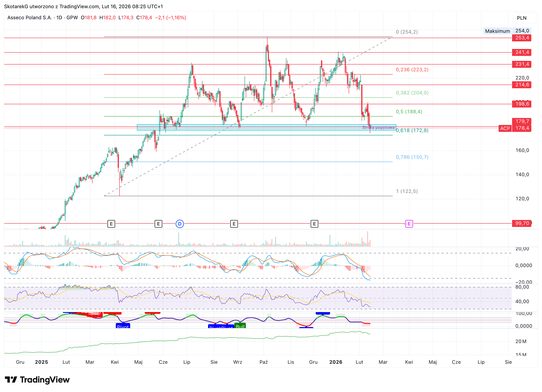Click the 214,6 price level tag
542x392 pixels.
tap(522, 85)
